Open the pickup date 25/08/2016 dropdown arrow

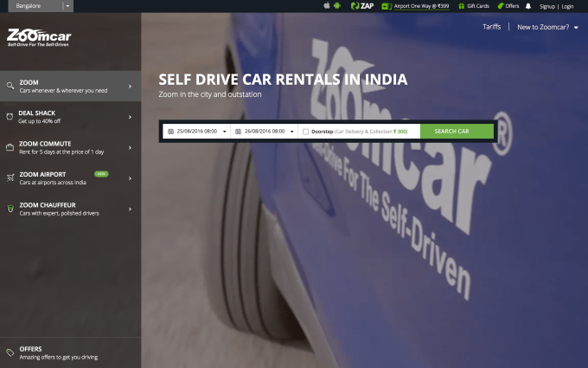(x=224, y=132)
